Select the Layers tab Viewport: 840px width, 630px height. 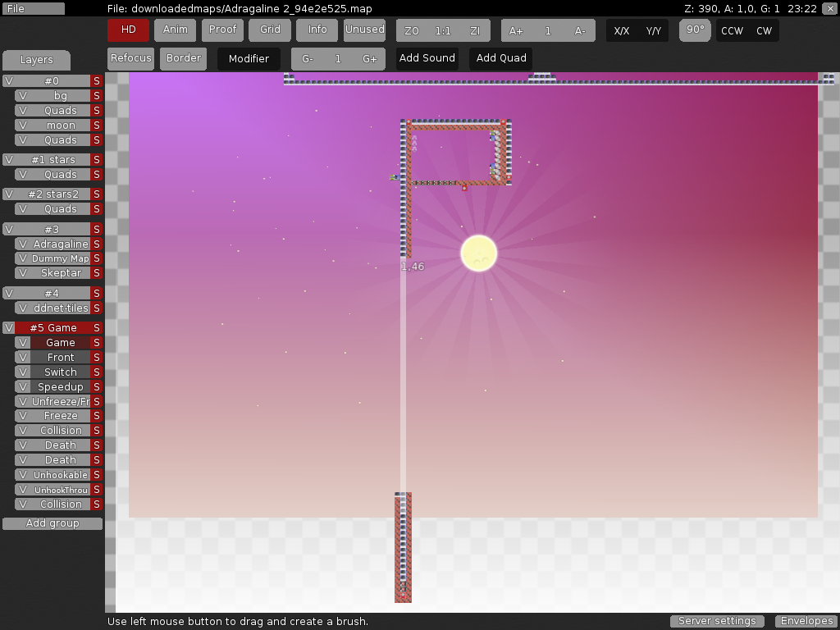click(36, 60)
